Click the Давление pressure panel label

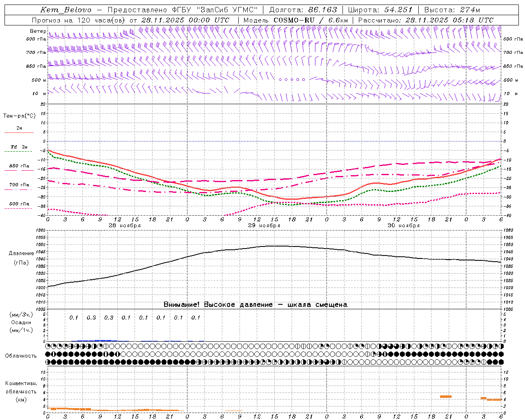[21, 253]
